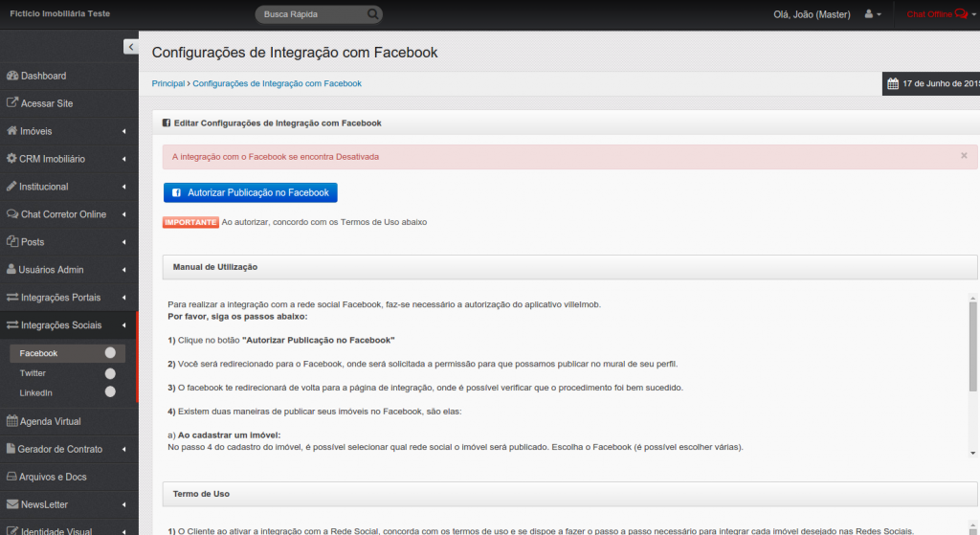Screen dimensions: 980x535
Task: Click the Gerador de Contrato document icon
Action: 11,448
